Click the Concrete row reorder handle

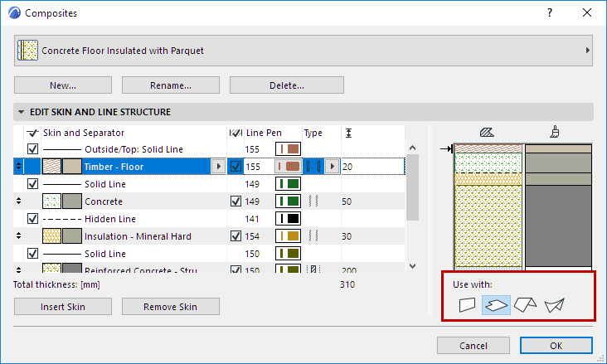click(x=18, y=201)
